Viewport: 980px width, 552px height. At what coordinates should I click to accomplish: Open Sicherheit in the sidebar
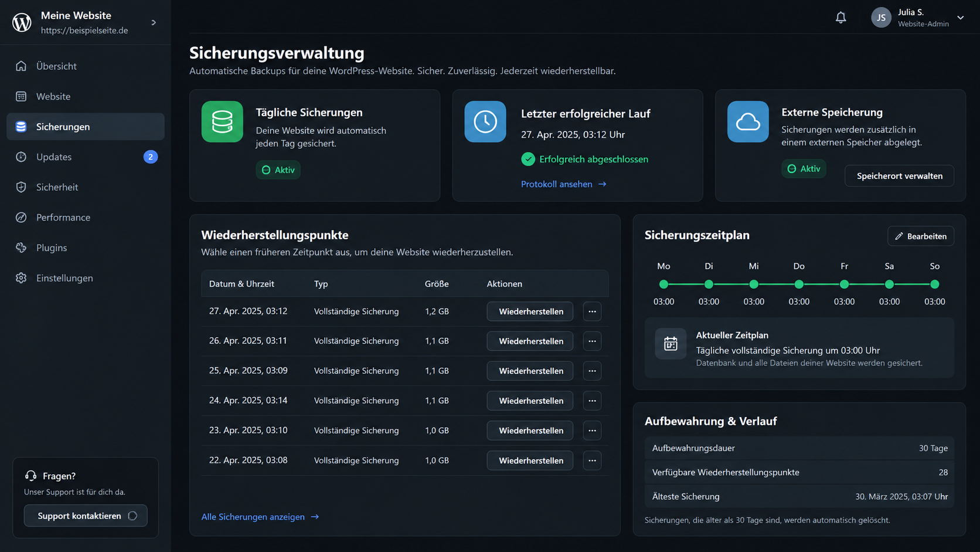click(86, 187)
